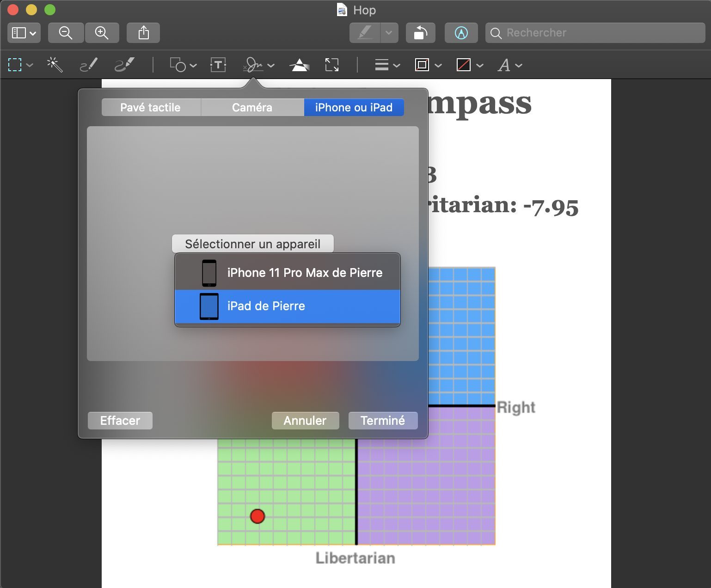Insert a text box

[x=218, y=65]
